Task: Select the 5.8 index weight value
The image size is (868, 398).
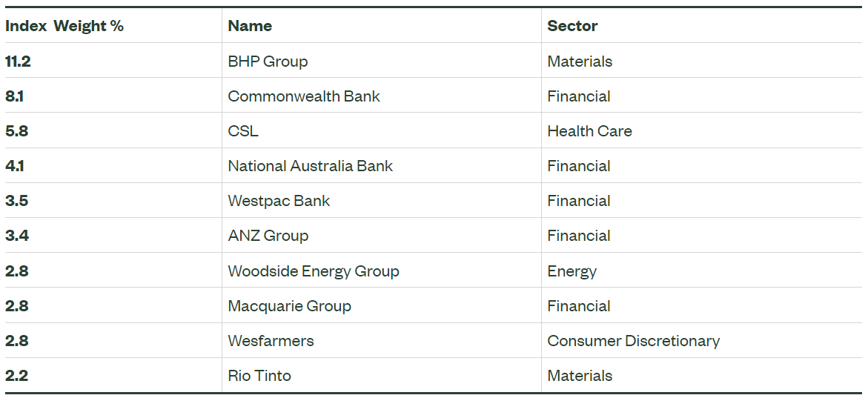Action: tap(16, 131)
